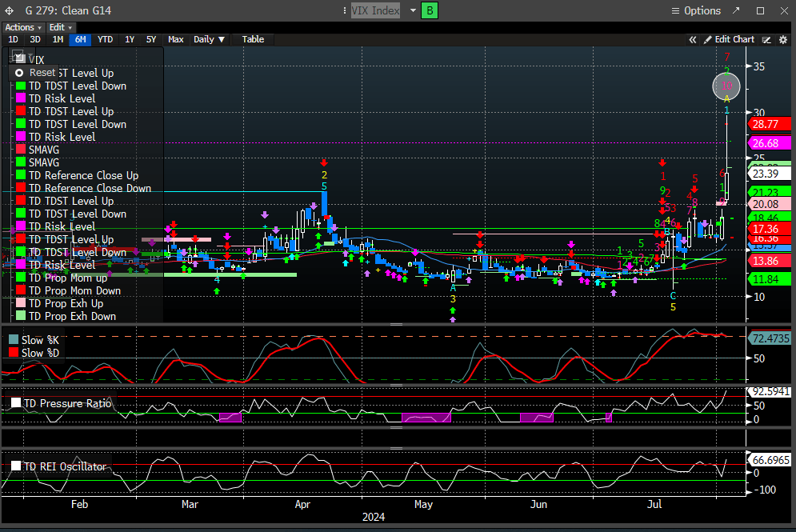Screen dimensions: 796x532
Task: Click the pink TD Prop Exh Up swatch
Action: [20, 303]
